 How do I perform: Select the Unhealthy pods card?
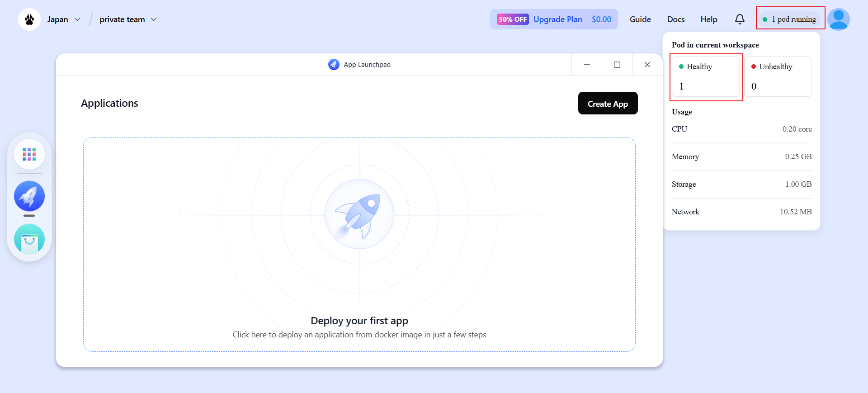778,76
